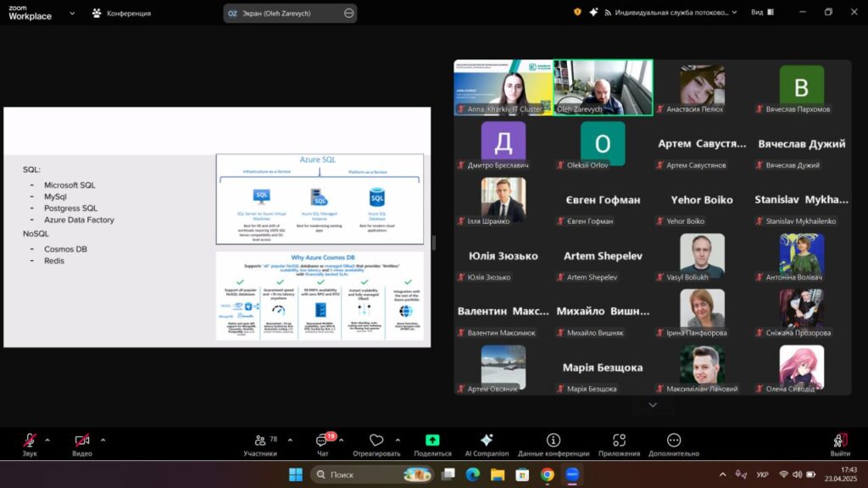Open the shared screen tab options ellipsis
868x488 pixels.
[348, 14]
